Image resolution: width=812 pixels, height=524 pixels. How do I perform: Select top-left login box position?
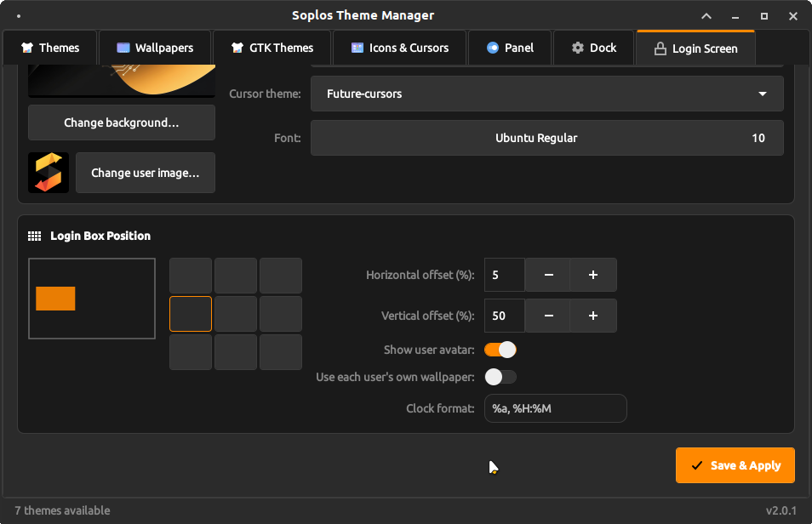[191, 276]
